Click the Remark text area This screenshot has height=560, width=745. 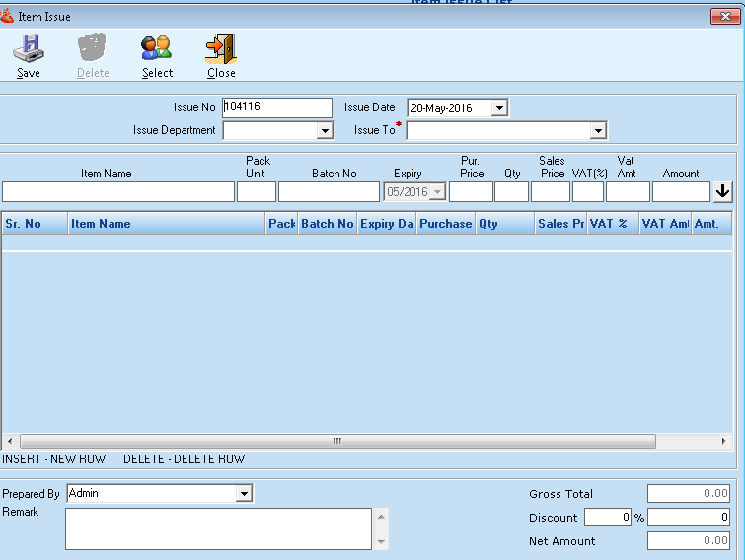click(218, 528)
